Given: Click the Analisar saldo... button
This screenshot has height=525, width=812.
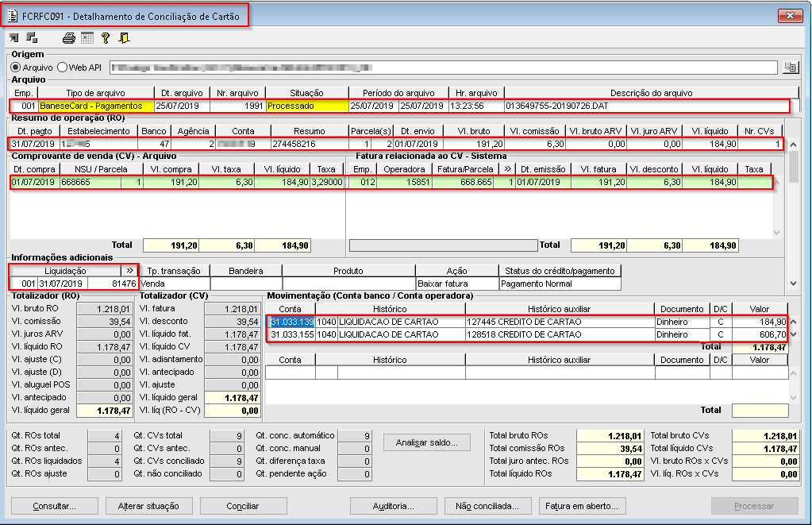Looking at the screenshot, I should click(x=427, y=442).
